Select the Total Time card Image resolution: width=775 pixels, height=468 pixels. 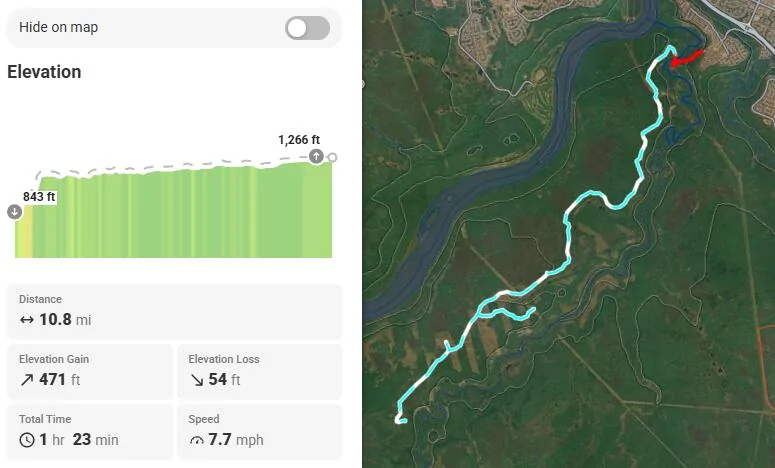[90, 431]
